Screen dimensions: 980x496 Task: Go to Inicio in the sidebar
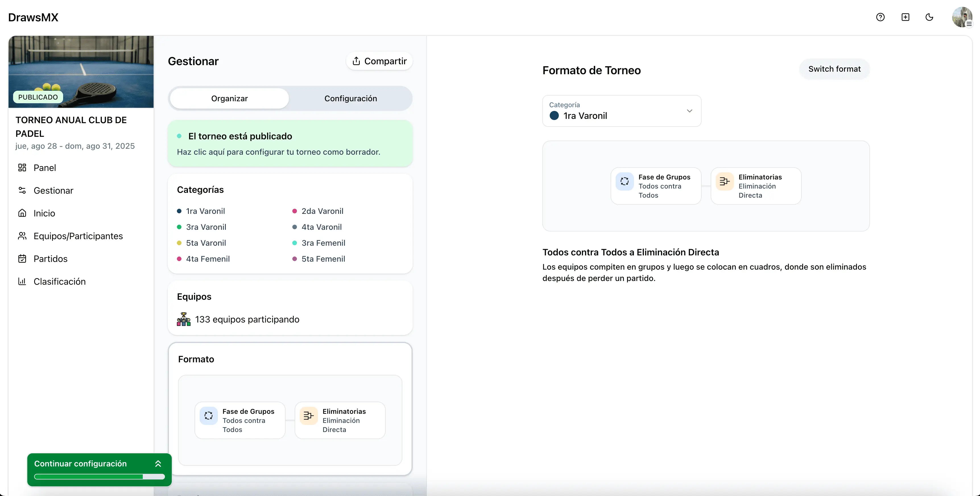44,213
